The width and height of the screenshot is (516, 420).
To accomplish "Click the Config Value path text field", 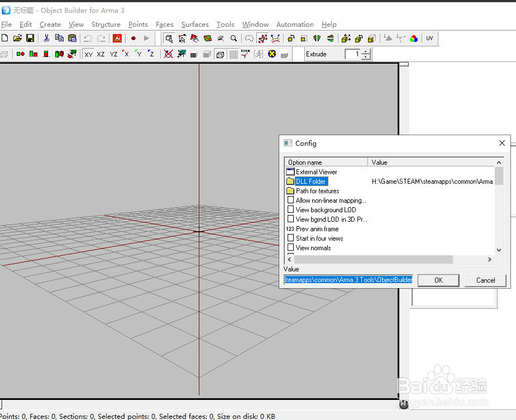I will click(x=348, y=280).
